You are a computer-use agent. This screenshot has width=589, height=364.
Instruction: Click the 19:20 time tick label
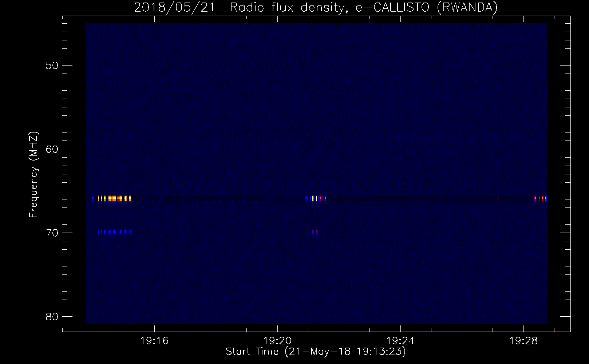[278, 341]
